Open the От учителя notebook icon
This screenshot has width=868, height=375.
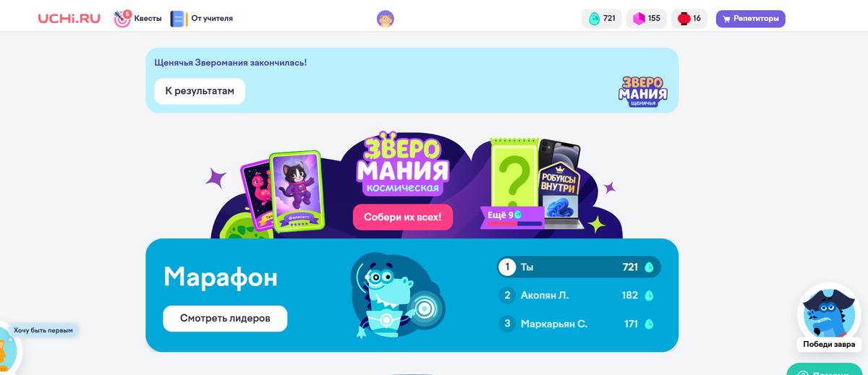point(178,19)
